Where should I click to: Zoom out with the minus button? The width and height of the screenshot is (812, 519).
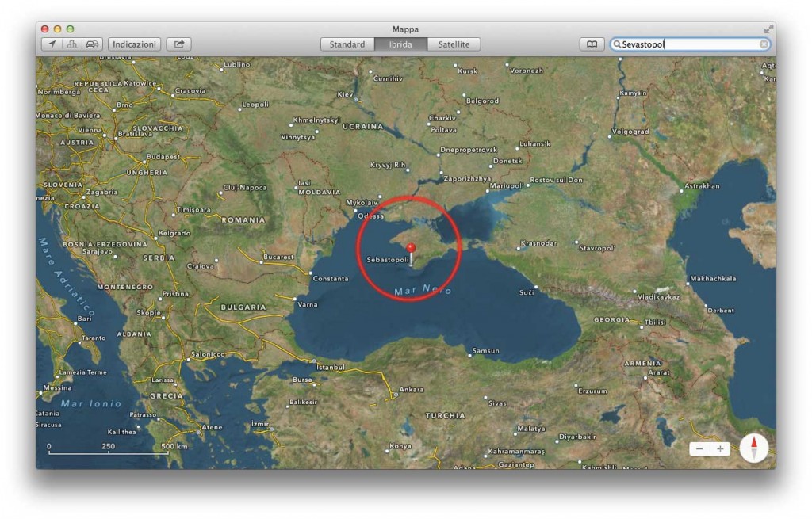(699, 448)
